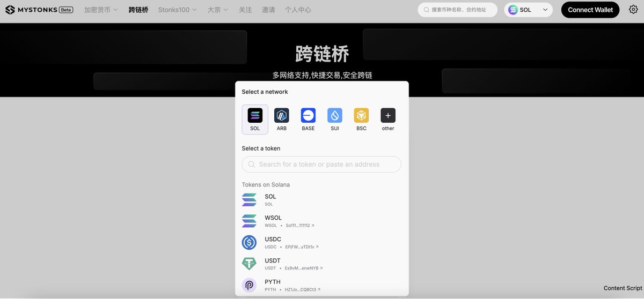Image resolution: width=644 pixels, height=299 pixels.
Task: Open the 关注 nav item
Action: tap(245, 10)
